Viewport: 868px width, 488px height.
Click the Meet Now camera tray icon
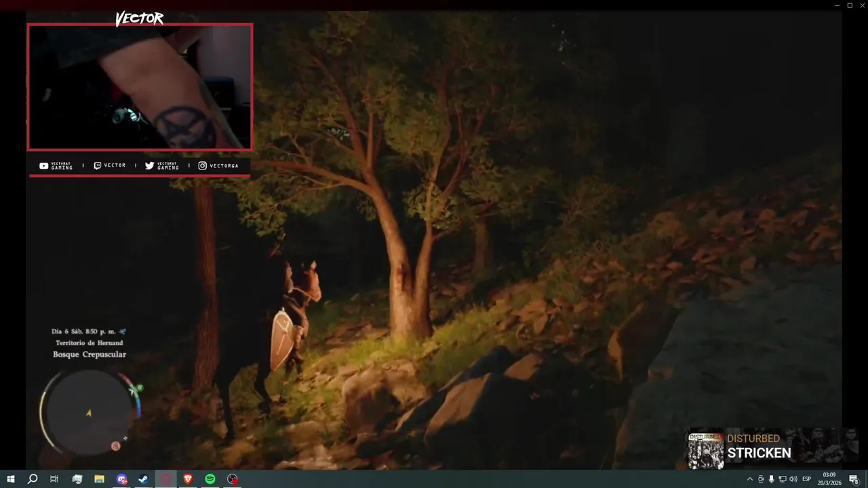(760, 479)
